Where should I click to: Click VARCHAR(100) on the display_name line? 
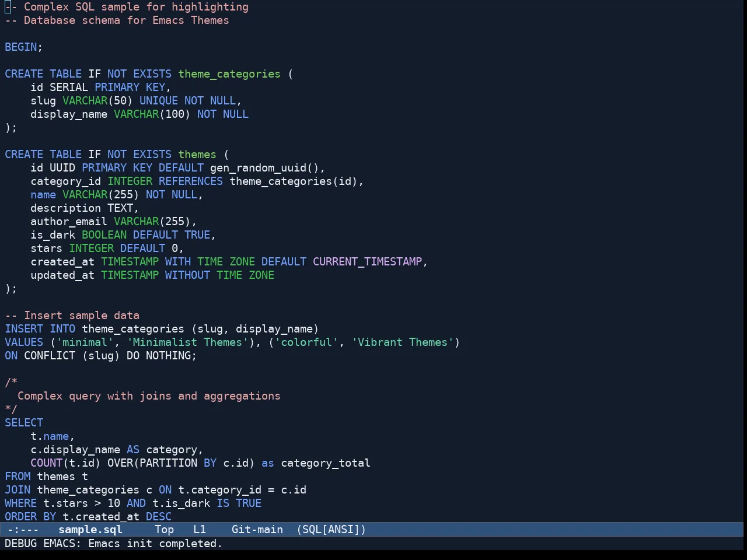click(x=152, y=114)
